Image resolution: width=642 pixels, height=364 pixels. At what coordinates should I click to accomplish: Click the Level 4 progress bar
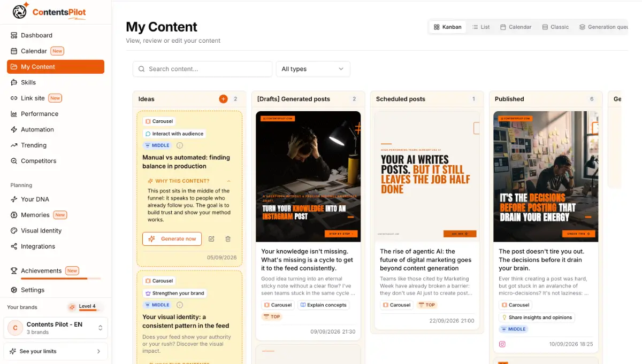tap(91, 310)
